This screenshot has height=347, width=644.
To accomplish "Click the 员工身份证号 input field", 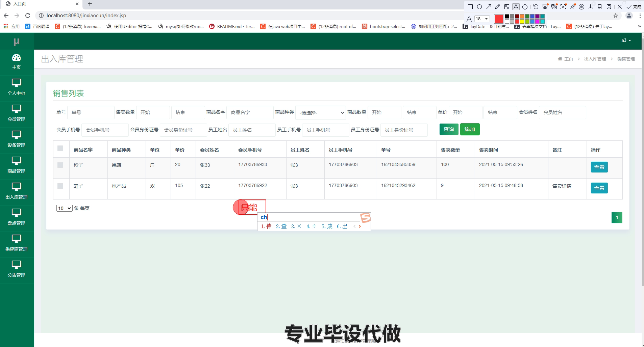I will pos(404,130).
